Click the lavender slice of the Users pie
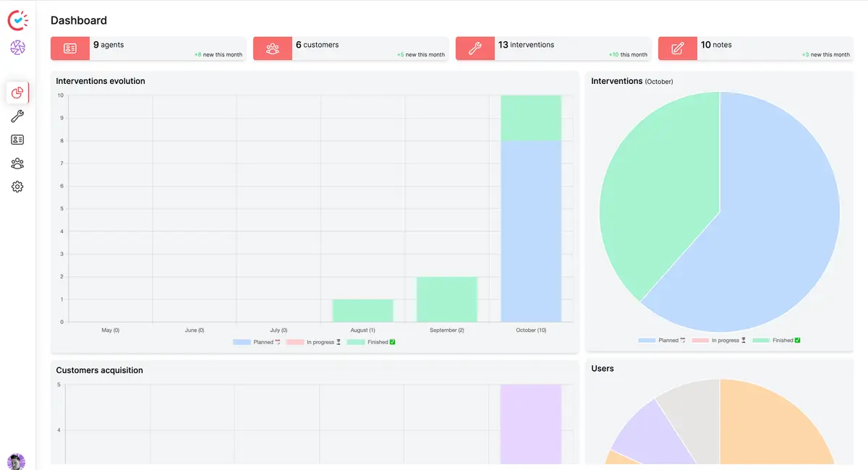This screenshot has height=470, width=868. [x=651, y=432]
